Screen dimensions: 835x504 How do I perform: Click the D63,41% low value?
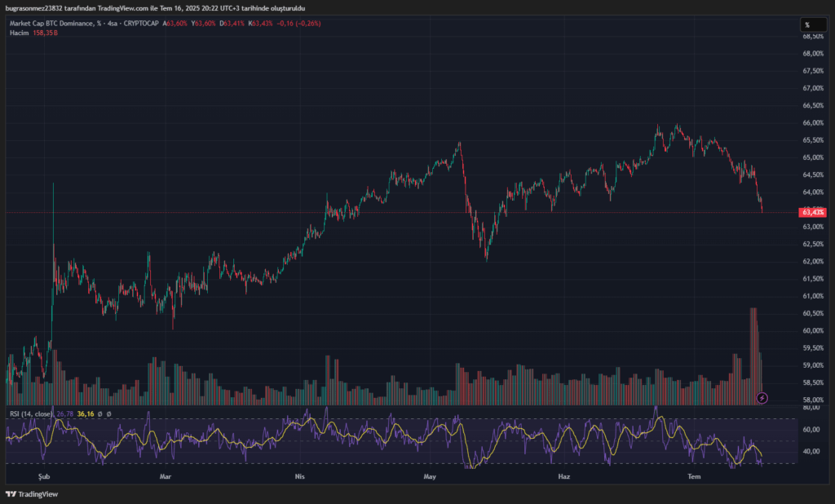coord(232,24)
